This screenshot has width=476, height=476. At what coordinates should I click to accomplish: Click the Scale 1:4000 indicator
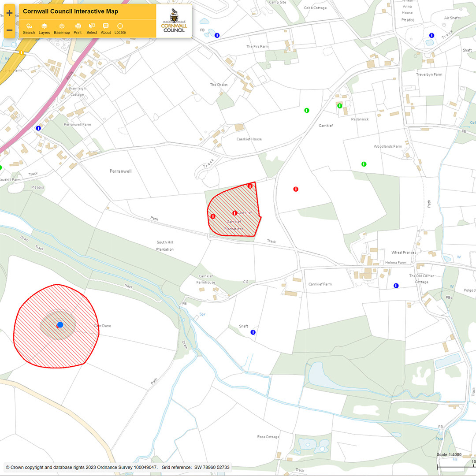(x=449, y=454)
